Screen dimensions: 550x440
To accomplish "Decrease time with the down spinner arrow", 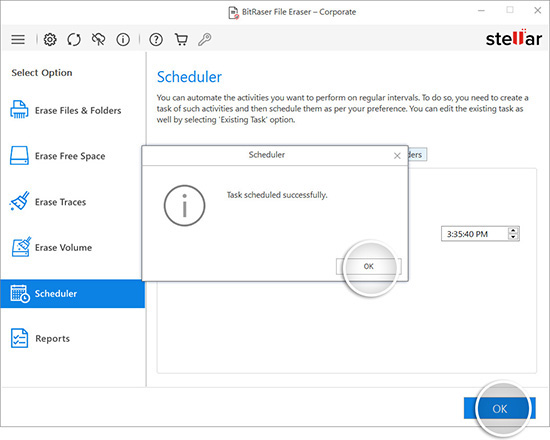I will point(513,237).
